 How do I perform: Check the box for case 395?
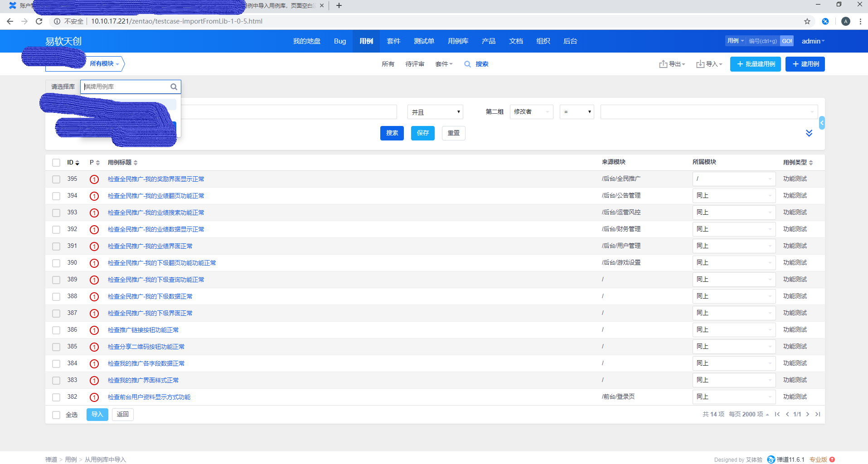coord(56,179)
